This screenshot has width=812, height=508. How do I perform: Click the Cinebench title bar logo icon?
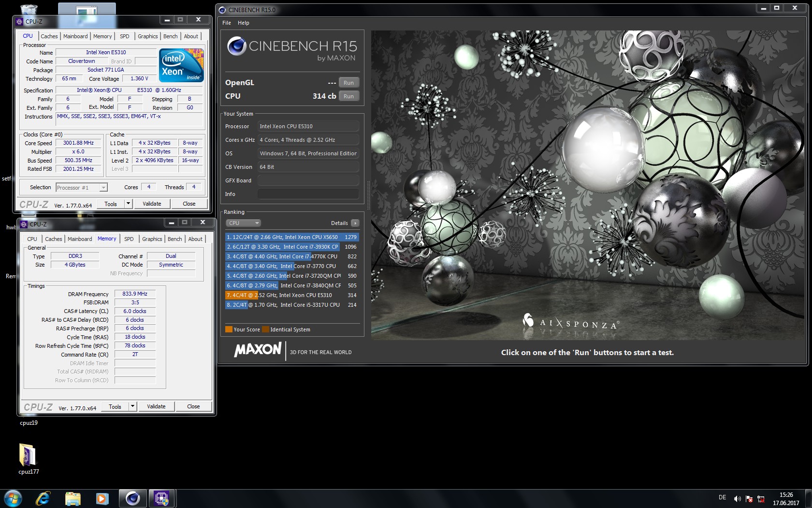pyautogui.click(x=222, y=10)
